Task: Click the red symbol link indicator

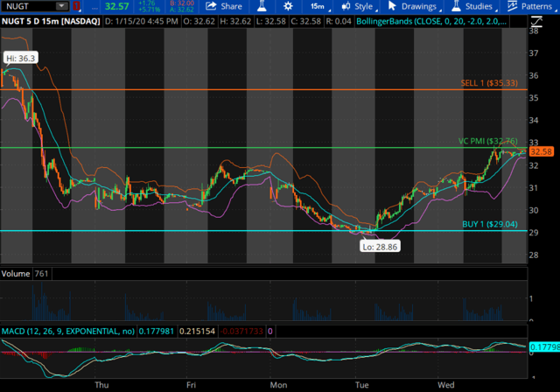Action: tap(76, 6)
